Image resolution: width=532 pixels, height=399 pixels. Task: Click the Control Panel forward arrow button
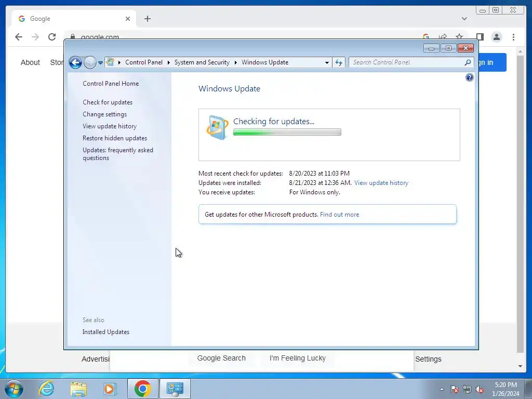click(90, 62)
